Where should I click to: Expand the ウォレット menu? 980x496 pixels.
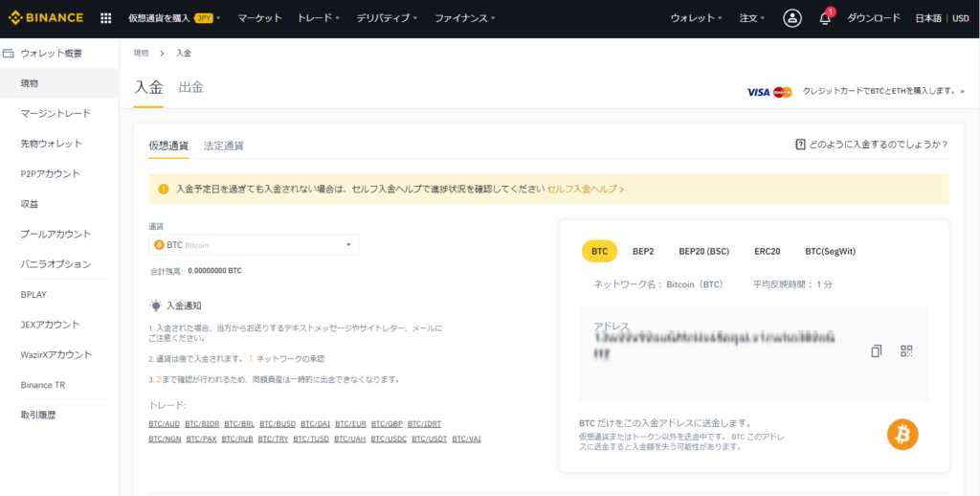697,18
